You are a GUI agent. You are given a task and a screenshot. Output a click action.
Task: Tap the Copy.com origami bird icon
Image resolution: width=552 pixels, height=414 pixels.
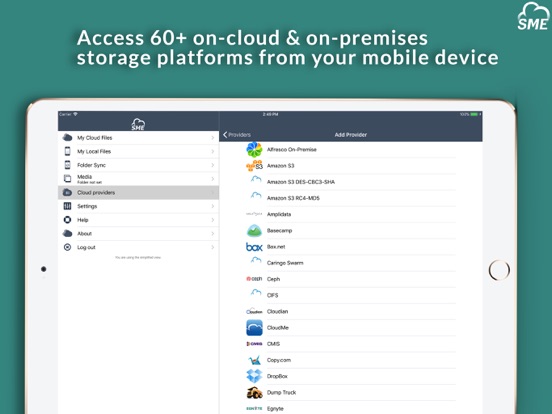[x=254, y=360]
